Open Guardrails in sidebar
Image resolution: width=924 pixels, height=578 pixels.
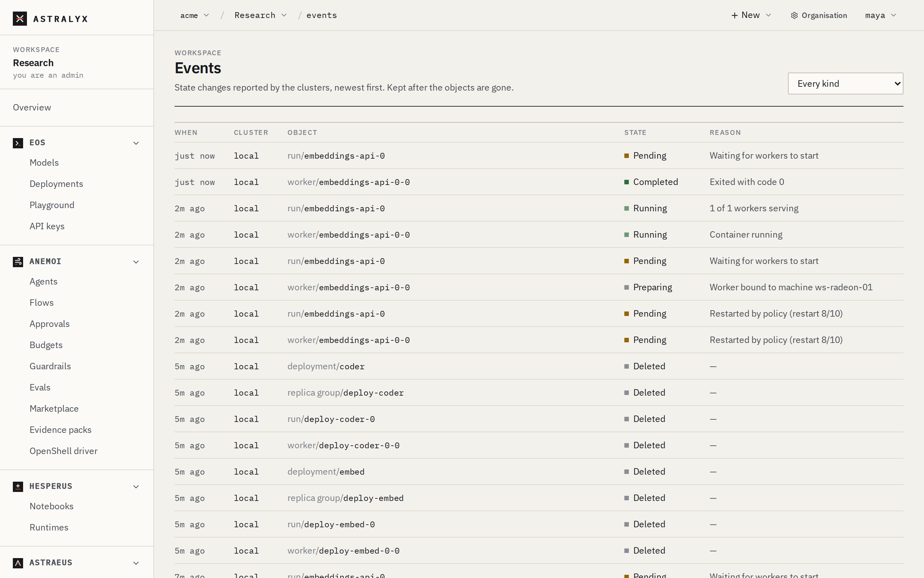(50, 366)
